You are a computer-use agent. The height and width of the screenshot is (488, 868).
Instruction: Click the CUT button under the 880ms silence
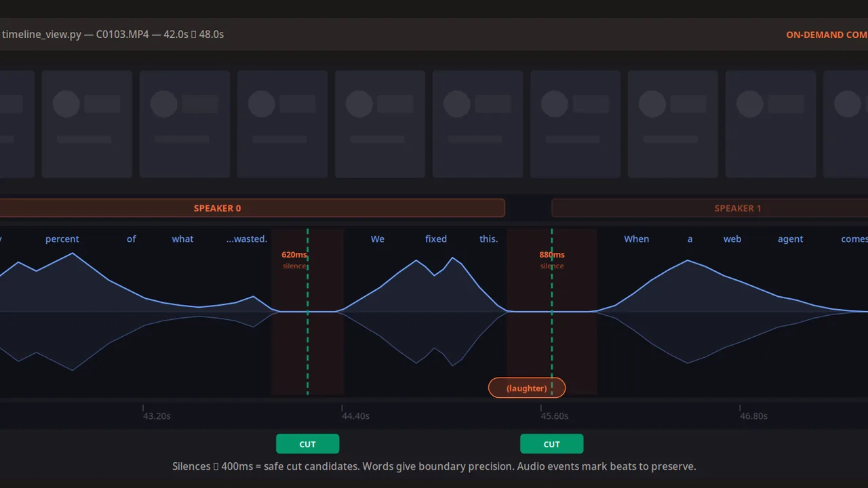(x=551, y=444)
